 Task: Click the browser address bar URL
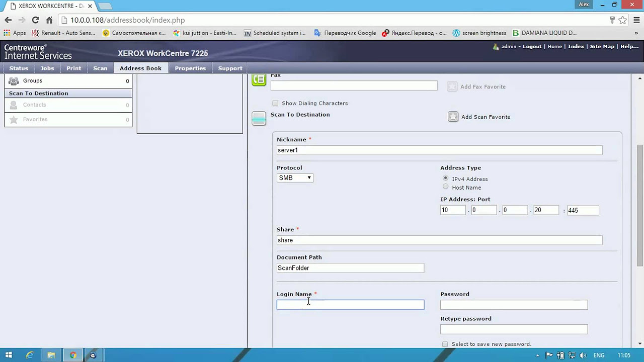click(127, 20)
